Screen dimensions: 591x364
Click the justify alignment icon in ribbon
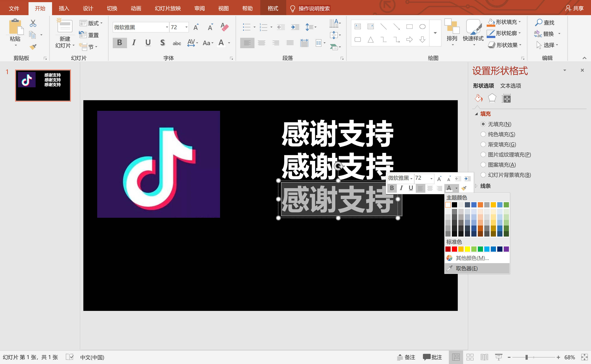tap(290, 43)
